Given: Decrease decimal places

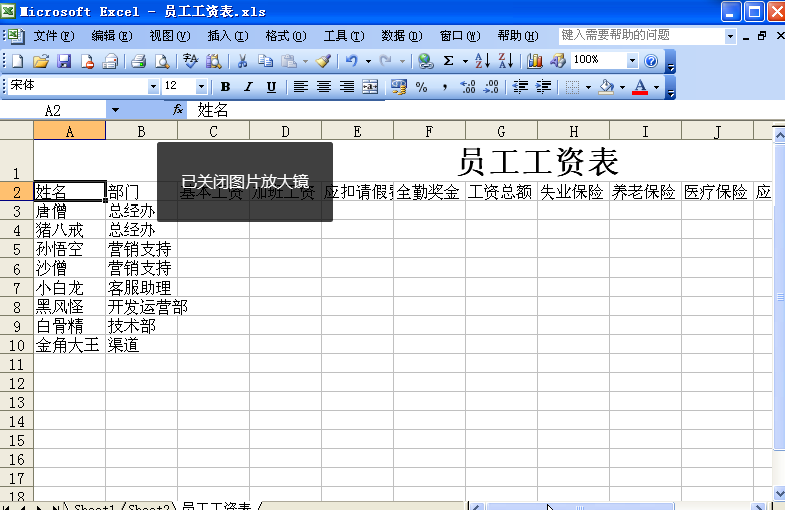Looking at the screenshot, I should click(491, 87).
